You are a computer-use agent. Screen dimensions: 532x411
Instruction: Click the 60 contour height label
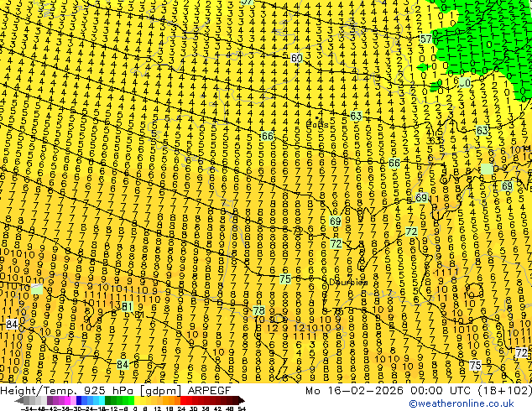click(x=296, y=59)
